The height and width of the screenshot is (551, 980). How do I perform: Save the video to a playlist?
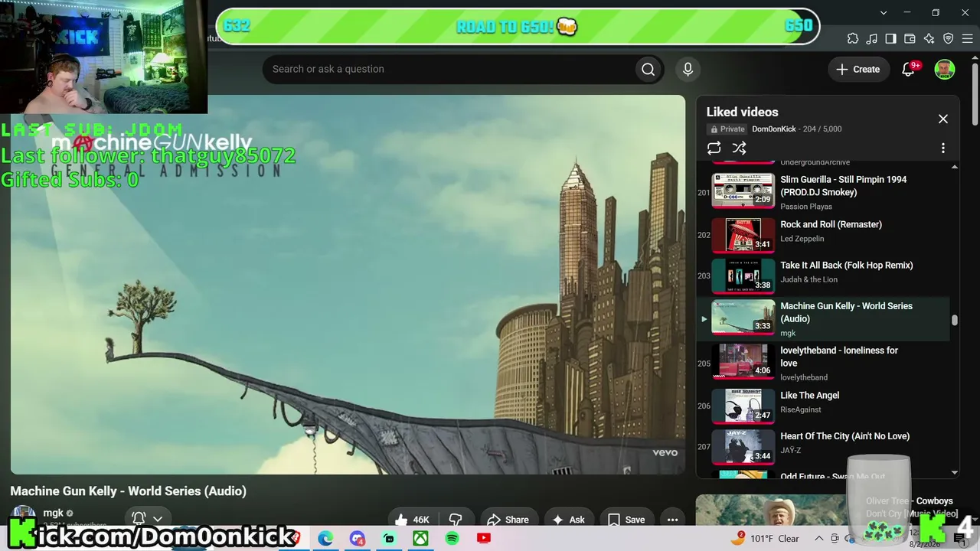[626, 520]
